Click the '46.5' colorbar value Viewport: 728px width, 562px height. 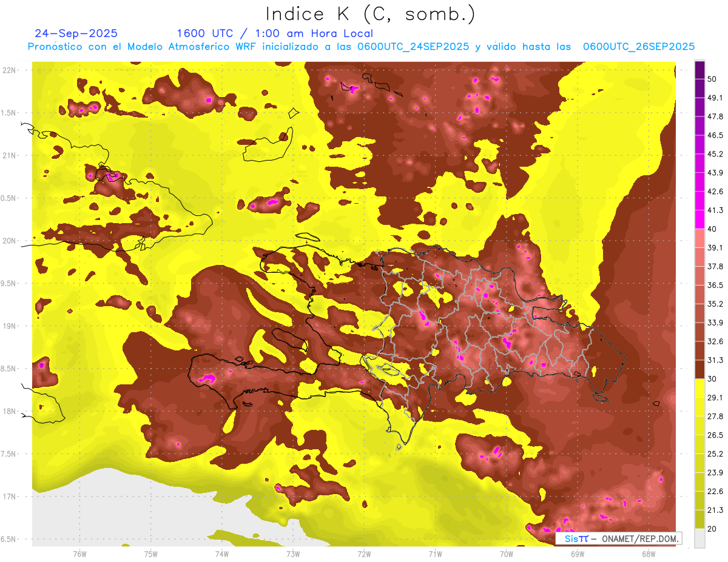point(715,135)
